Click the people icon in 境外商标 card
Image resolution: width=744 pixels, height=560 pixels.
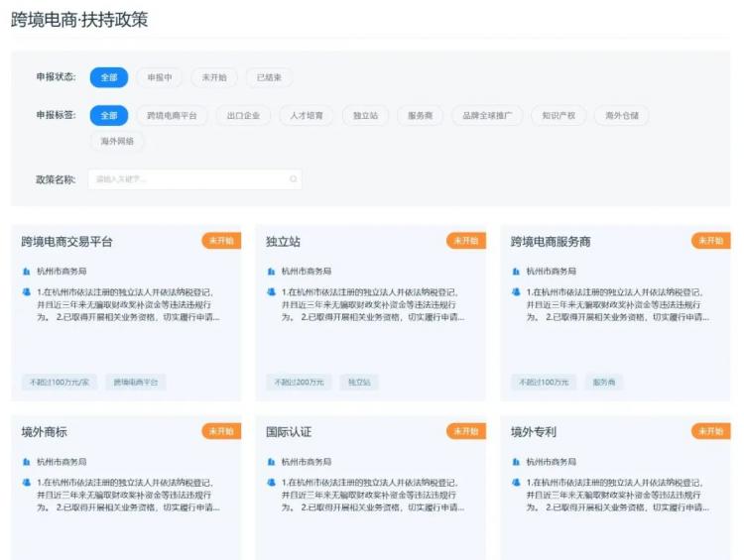tap(27, 483)
